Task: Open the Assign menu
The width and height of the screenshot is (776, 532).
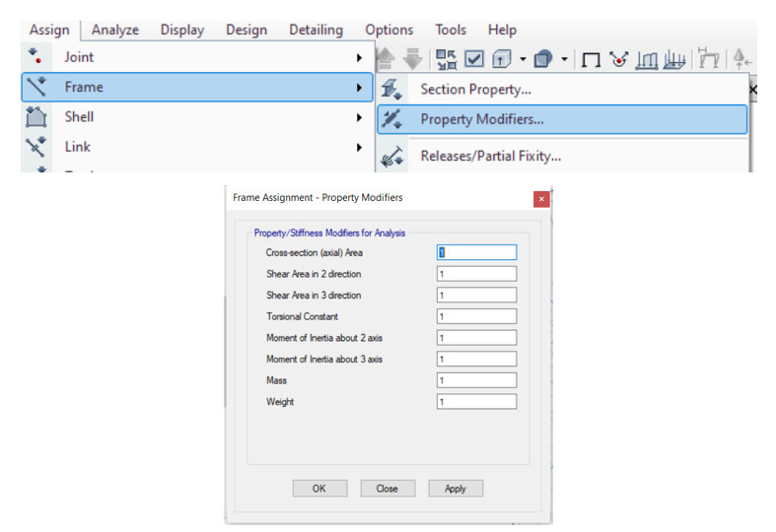Action: point(49,30)
